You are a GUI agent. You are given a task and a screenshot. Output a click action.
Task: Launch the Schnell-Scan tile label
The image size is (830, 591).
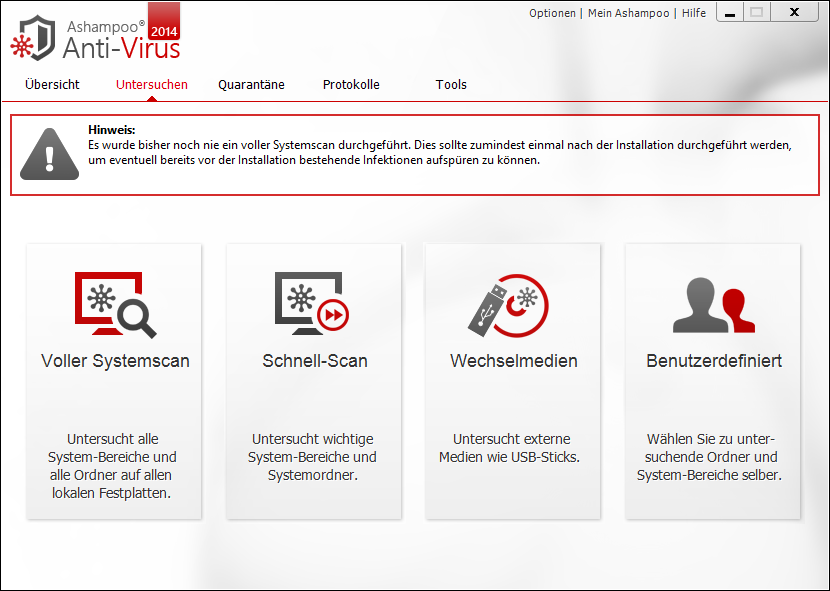pos(314,361)
